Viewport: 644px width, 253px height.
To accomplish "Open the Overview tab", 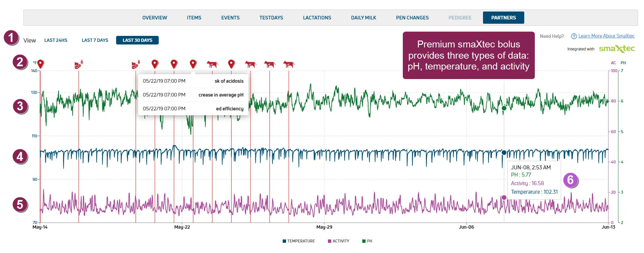I will pyautogui.click(x=155, y=18).
